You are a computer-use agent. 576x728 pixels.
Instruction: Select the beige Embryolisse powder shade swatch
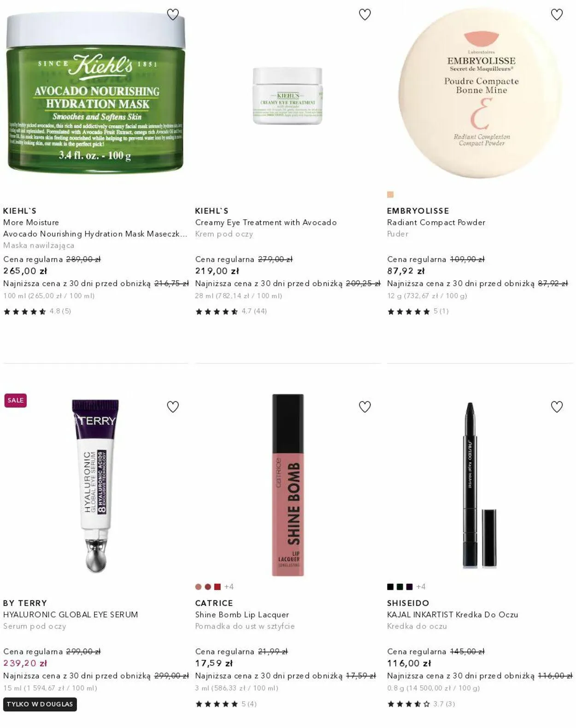click(390, 194)
